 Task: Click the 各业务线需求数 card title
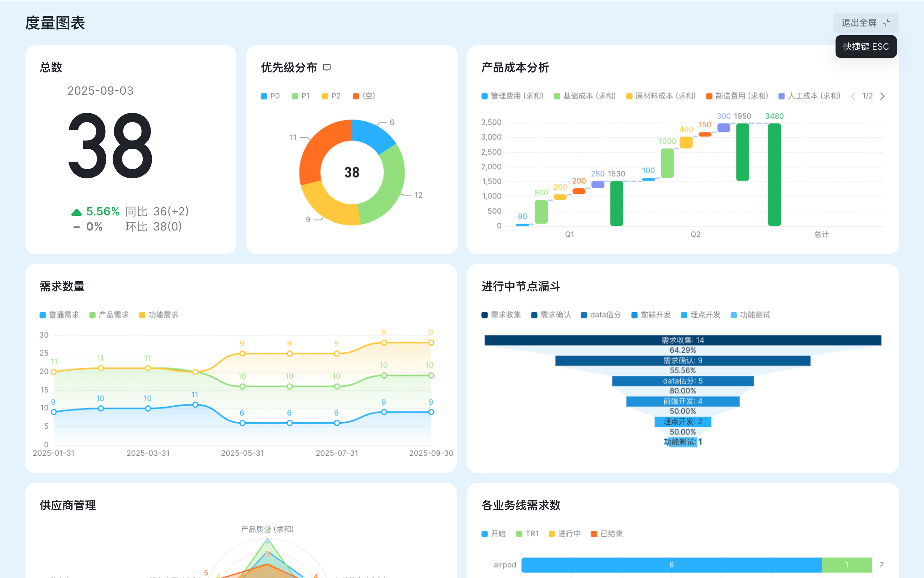521,505
